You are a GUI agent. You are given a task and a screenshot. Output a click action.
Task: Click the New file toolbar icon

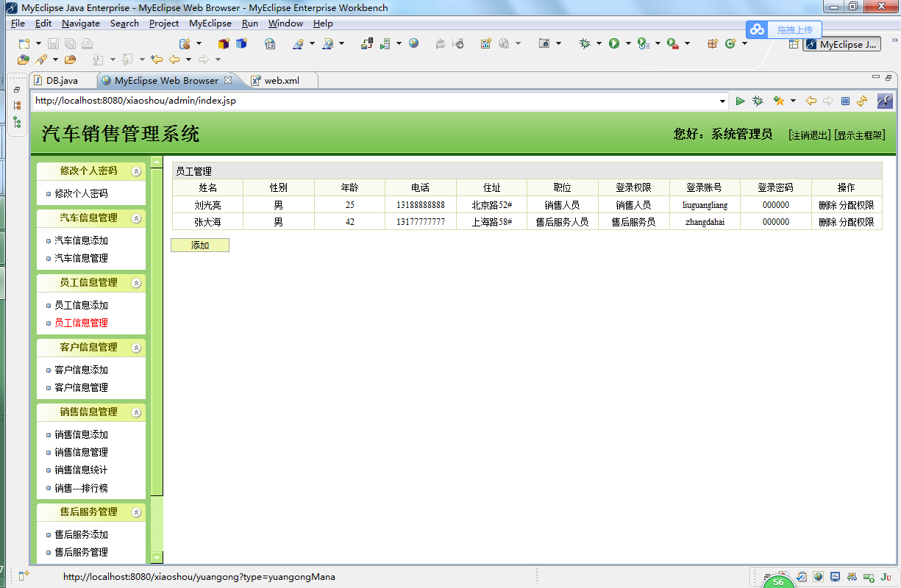click(24, 44)
